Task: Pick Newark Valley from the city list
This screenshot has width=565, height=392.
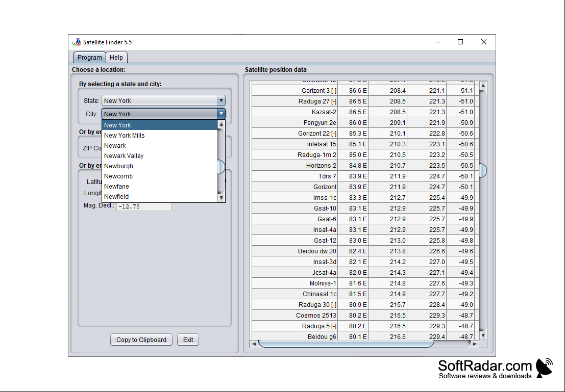Action: pyautogui.click(x=160, y=156)
